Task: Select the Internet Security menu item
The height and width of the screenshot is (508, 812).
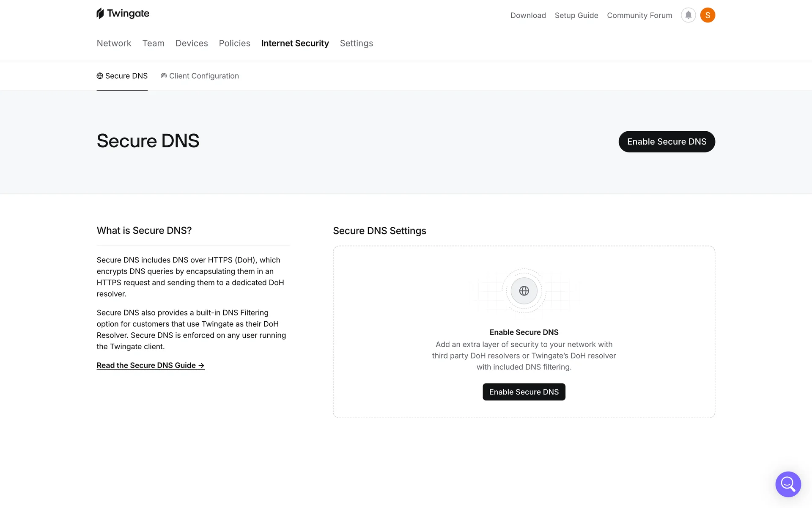Action: pos(295,43)
